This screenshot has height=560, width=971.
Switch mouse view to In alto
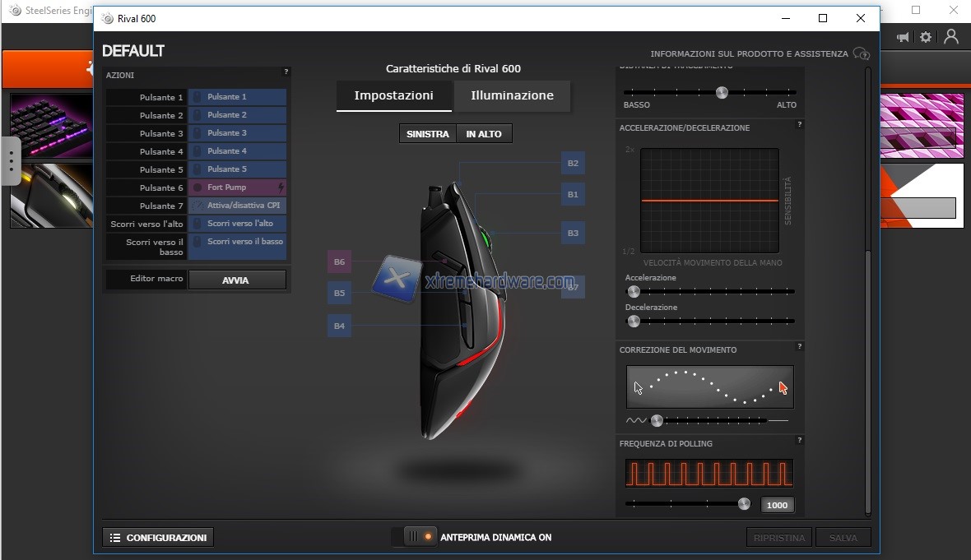484,134
